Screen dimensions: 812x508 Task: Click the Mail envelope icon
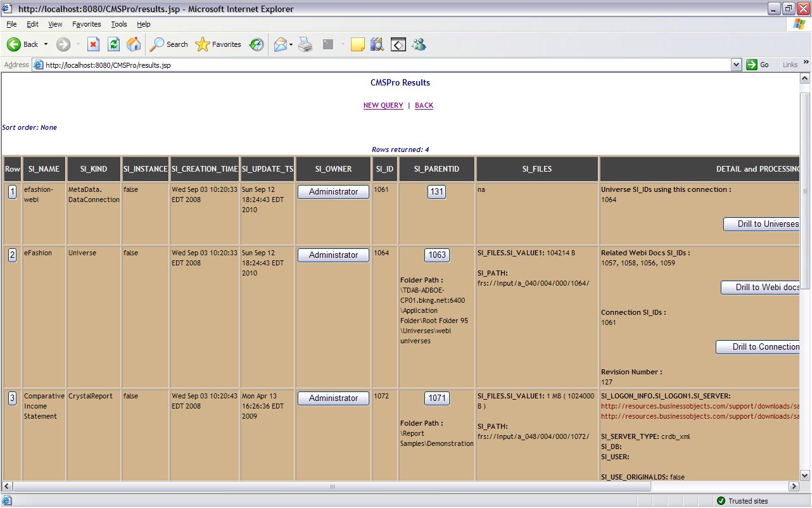280,44
